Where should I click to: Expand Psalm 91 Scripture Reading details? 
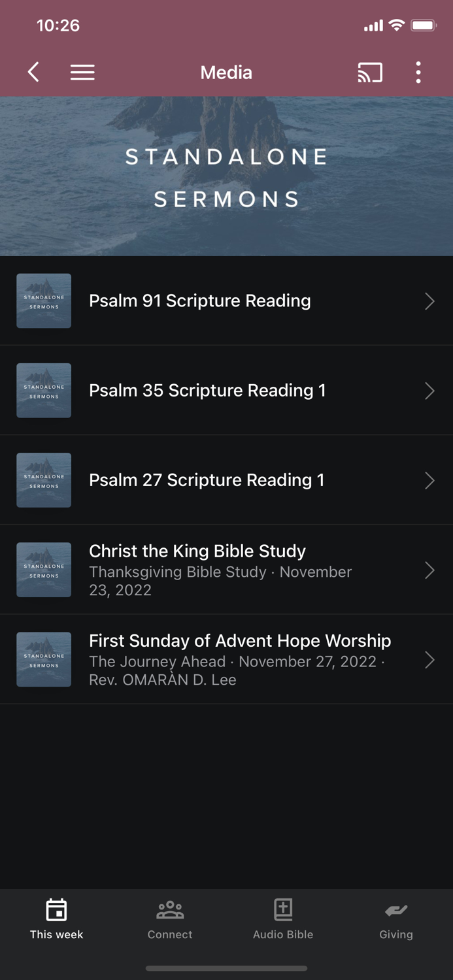[429, 301]
